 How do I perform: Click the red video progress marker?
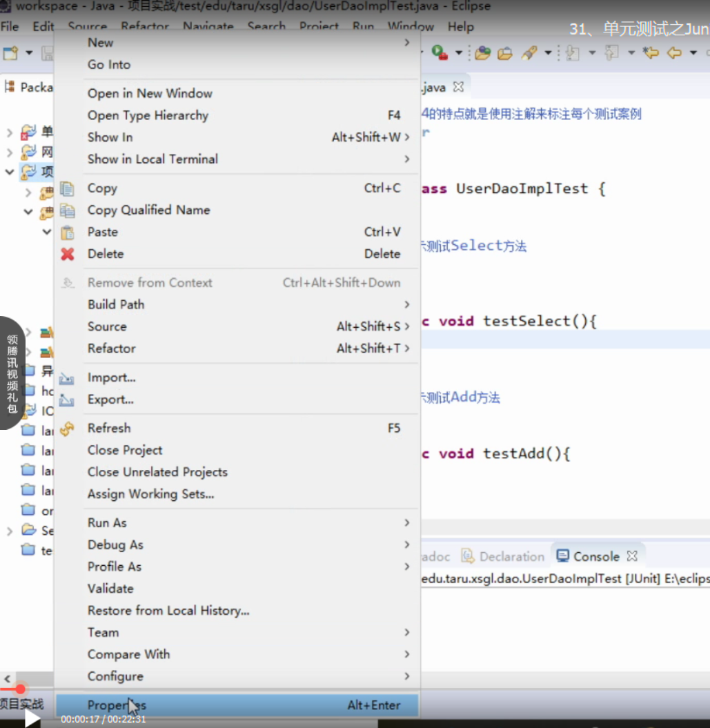pyautogui.click(x=20, y=689)
